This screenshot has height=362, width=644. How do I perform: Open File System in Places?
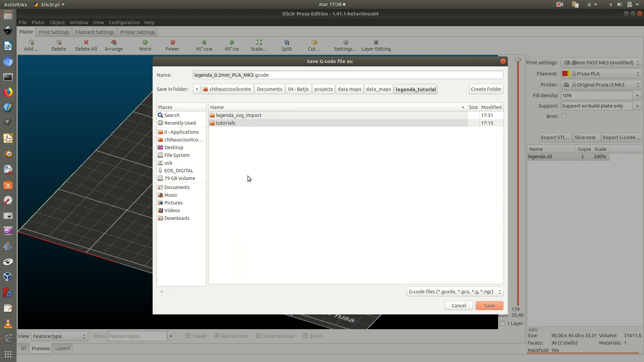pyautogui.click(x=181, y=155)
